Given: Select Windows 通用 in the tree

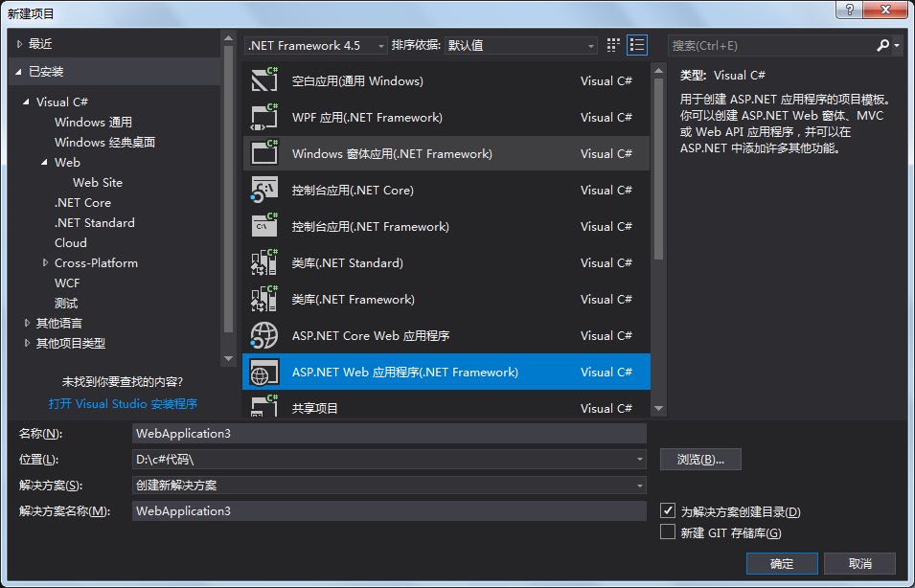Looking at the screenshot, I should [x=93, y=122].
